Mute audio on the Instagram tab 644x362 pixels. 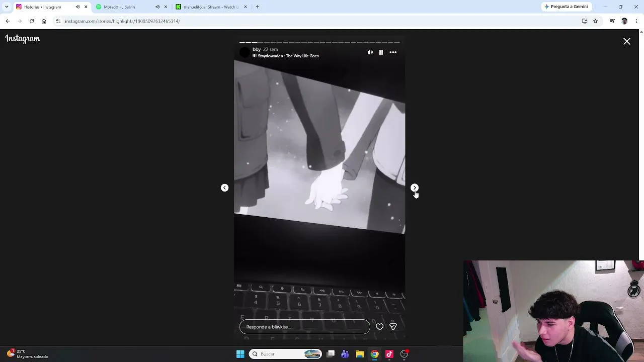pos(77,7)
